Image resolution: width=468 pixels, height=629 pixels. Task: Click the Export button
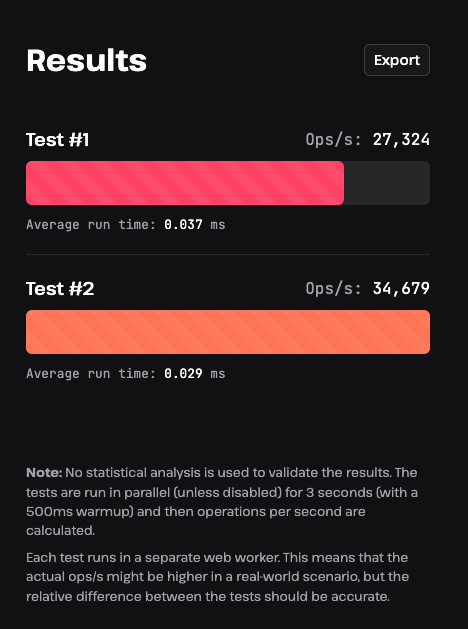[x=397, y=60]
